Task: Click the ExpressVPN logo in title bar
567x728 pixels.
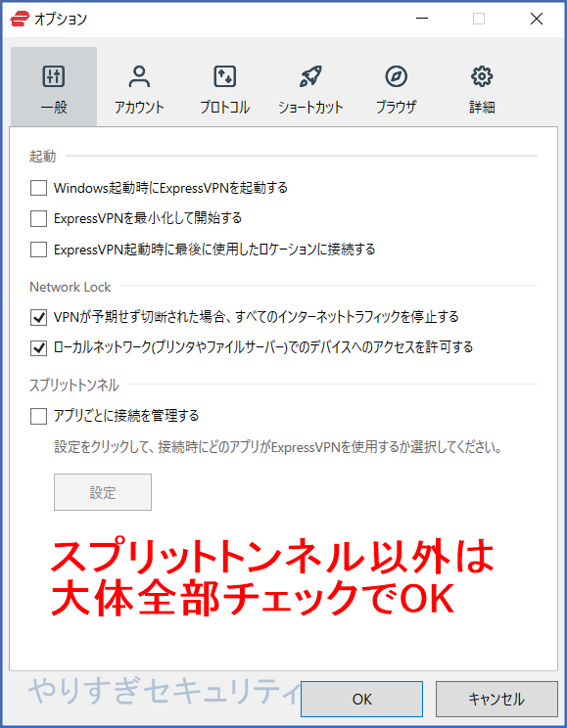Action: (20, 19)
